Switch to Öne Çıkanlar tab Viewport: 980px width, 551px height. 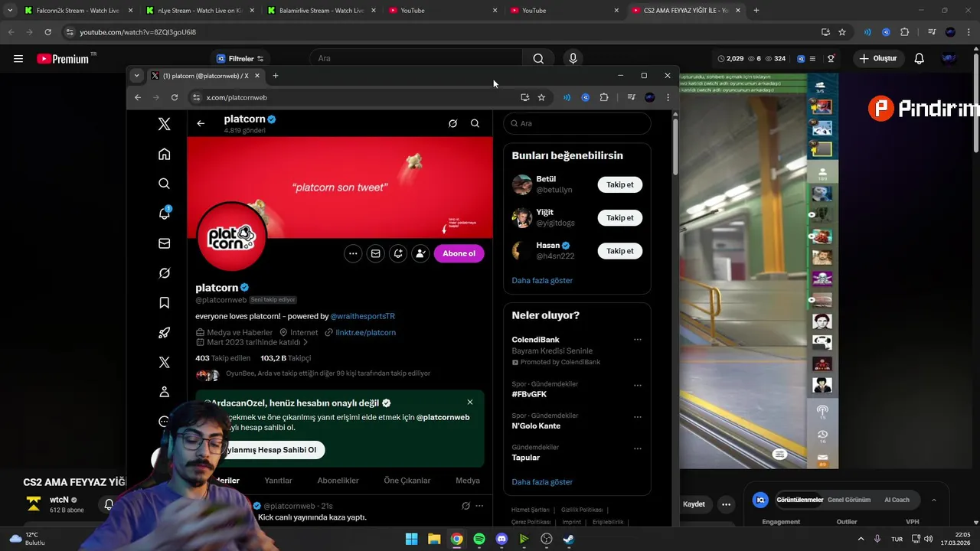coord(407,481)
